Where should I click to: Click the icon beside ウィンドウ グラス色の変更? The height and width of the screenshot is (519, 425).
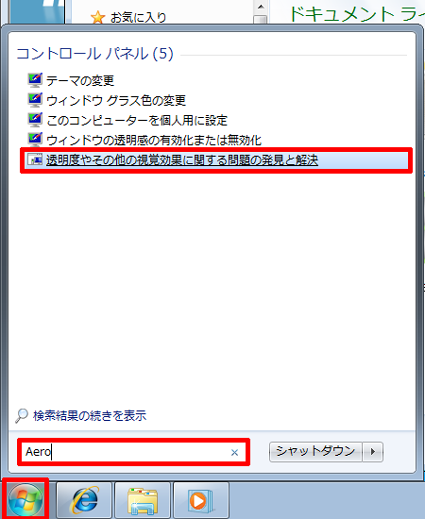(35, 100)
